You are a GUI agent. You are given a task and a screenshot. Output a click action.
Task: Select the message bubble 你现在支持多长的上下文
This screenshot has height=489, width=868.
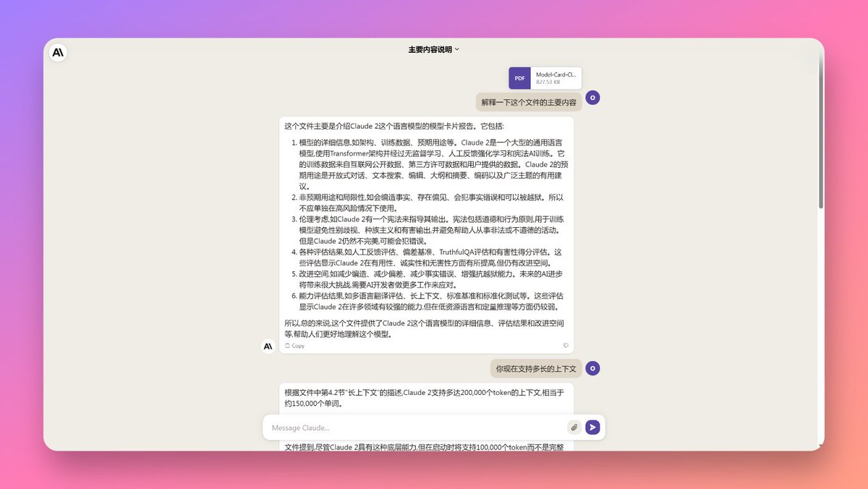click(536, 369)
